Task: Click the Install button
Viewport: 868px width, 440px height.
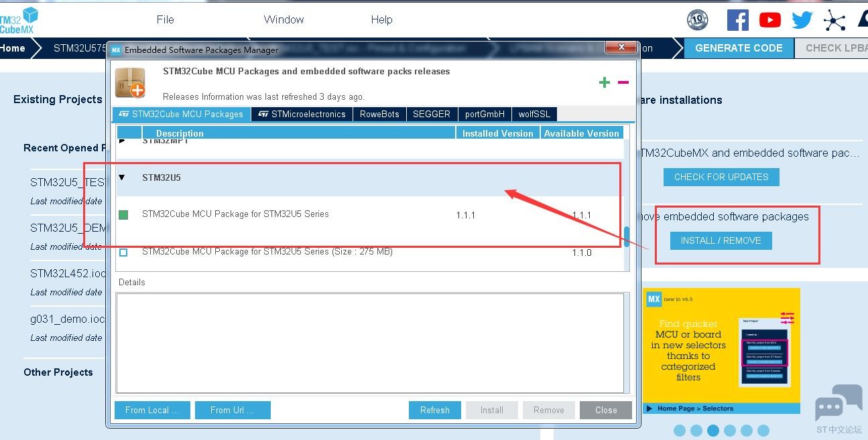Action: pos(492,410)
